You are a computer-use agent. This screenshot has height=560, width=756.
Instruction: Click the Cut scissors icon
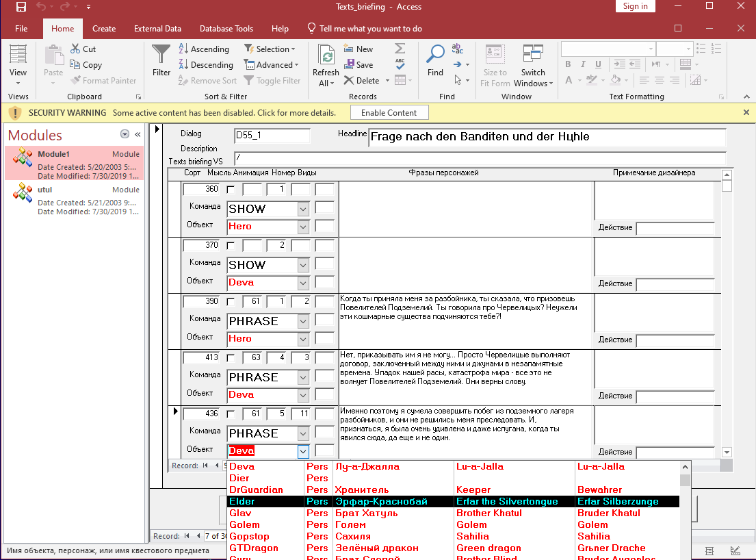75,49
